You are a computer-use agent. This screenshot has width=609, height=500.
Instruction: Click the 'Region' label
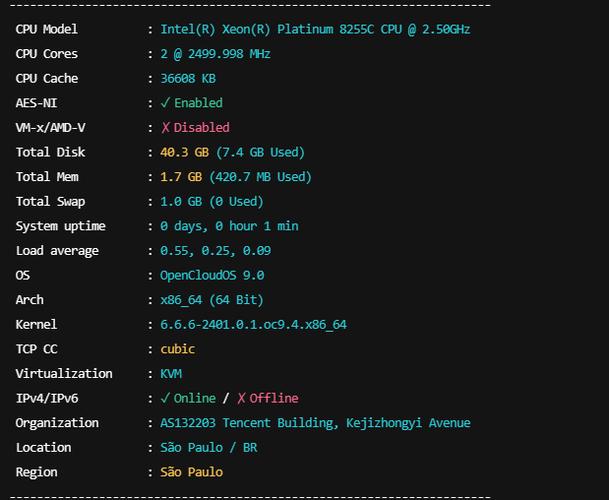pyautogui.click(x=37, y=472)
